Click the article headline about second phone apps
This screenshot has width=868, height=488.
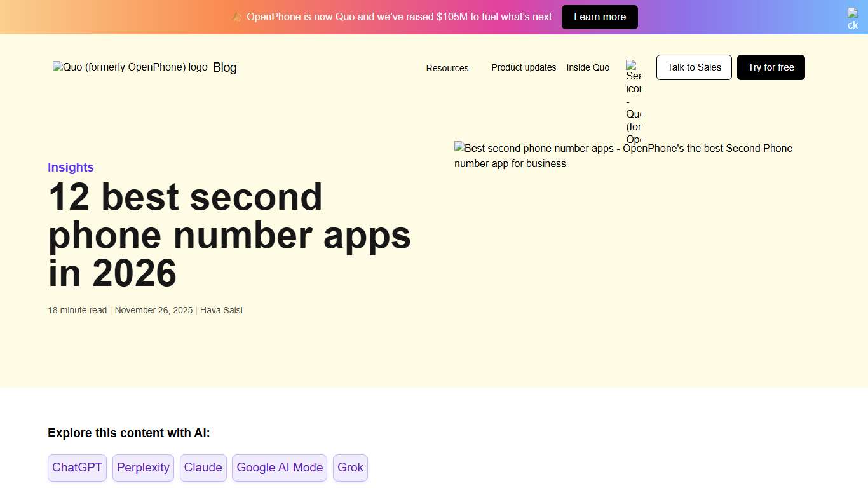[229, 235]
